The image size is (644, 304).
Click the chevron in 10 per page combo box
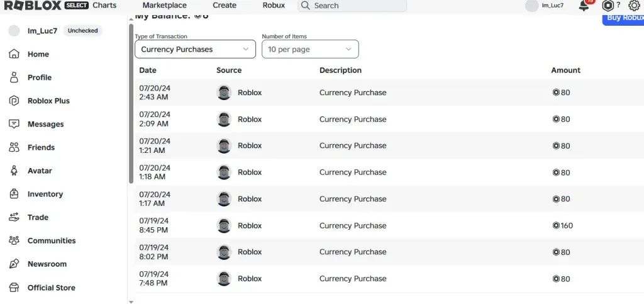click(x=348, y=49)
